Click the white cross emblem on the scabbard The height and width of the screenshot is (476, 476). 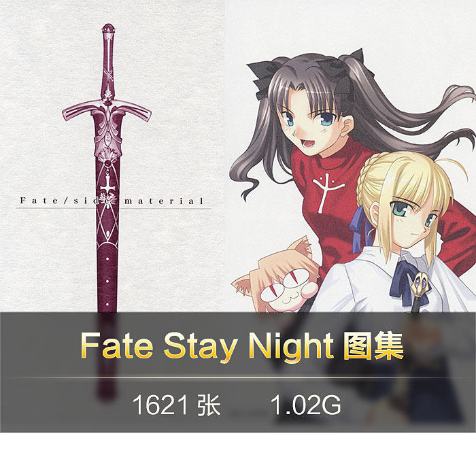coord(107,185)
